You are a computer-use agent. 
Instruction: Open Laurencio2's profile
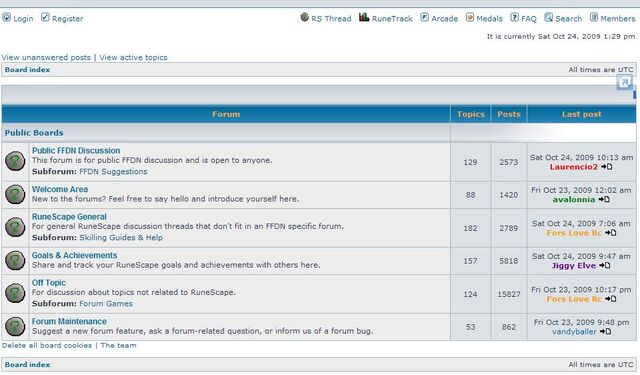[573, 167]
